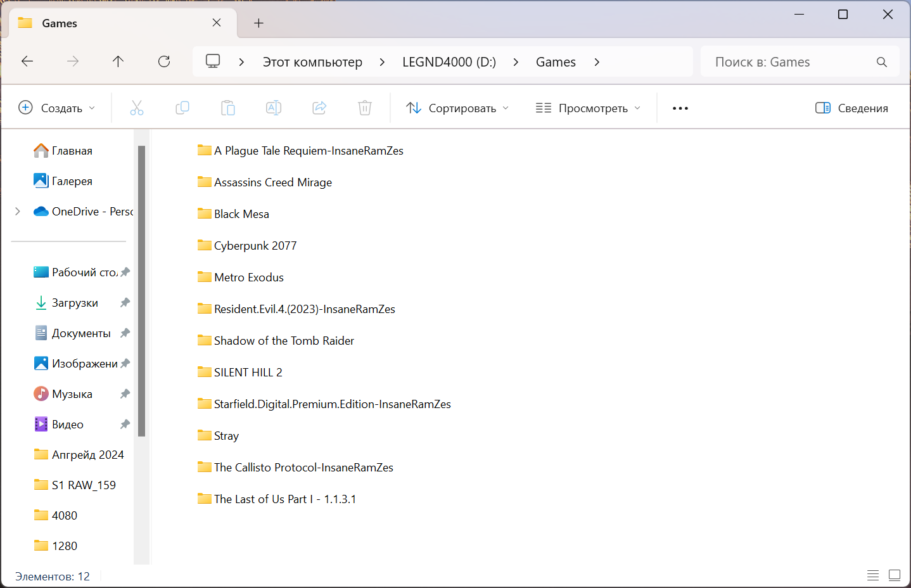This screenshot has height=588, width=911.
Task: Click Этот компьютер in the breadcrumb
Action: (x=312, y=62)
